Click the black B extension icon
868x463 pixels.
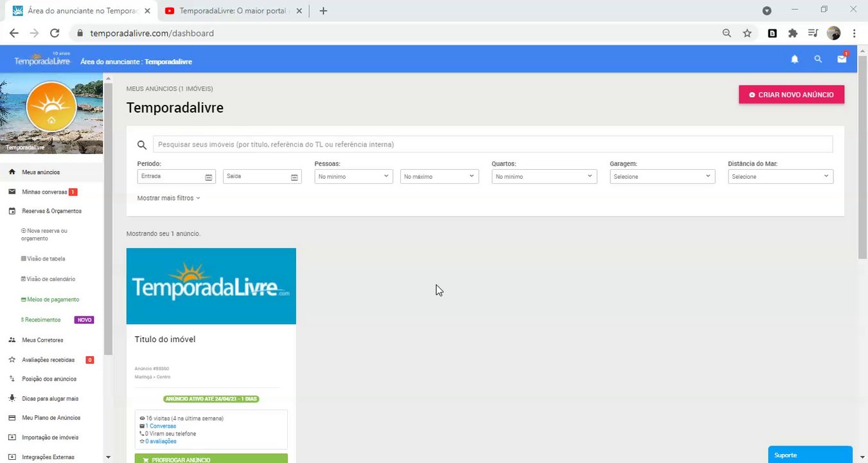pos(772,33)
